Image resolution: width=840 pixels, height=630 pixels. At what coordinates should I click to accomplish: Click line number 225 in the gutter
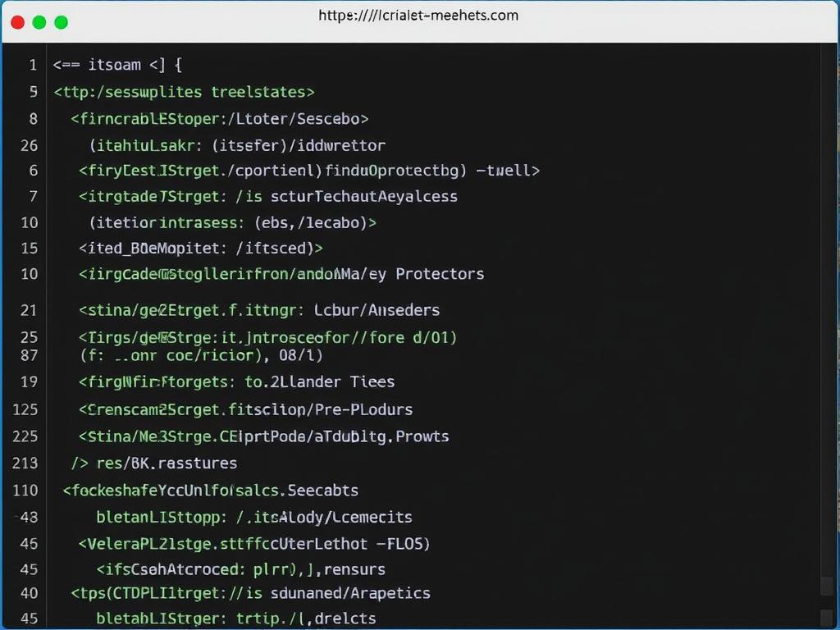(25, 436)
